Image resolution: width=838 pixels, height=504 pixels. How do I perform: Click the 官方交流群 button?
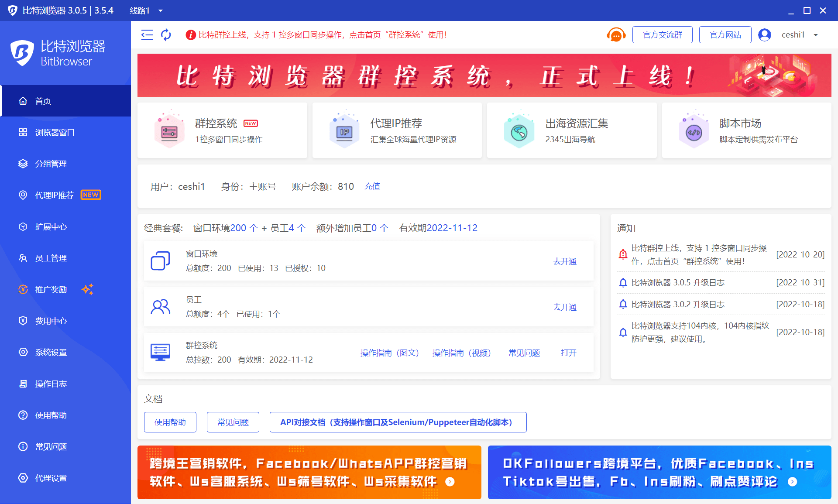(x=662, y=35)
